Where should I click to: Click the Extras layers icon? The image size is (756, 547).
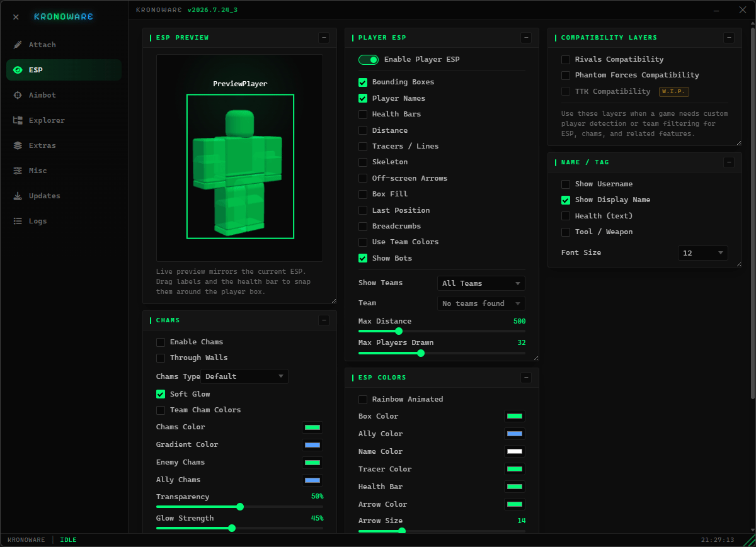point(18,145)
